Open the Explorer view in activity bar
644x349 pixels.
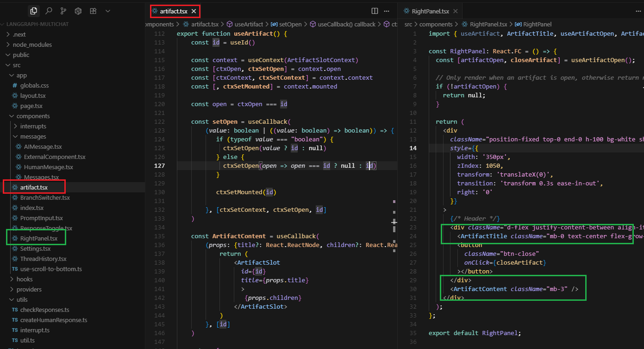point(33,11)
